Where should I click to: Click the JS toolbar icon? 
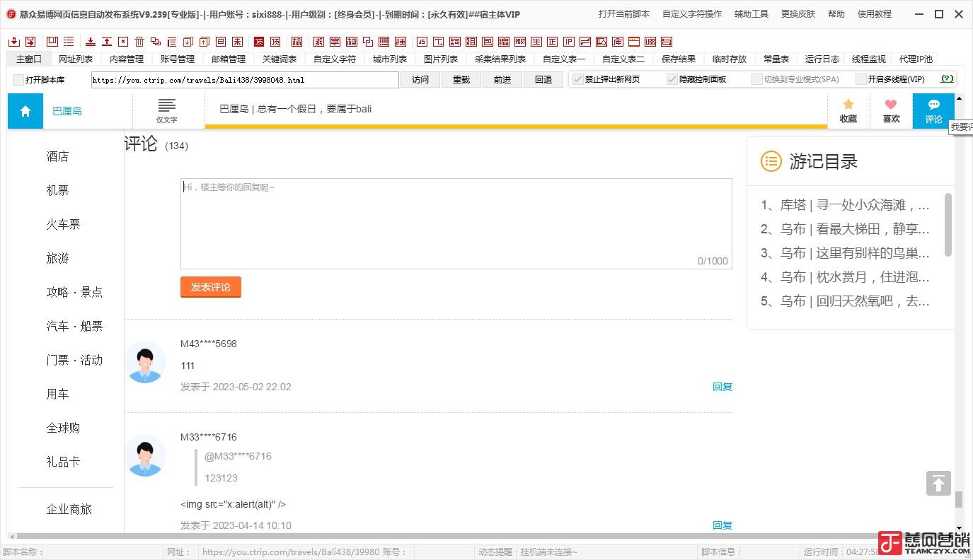(x=422, y=42)
